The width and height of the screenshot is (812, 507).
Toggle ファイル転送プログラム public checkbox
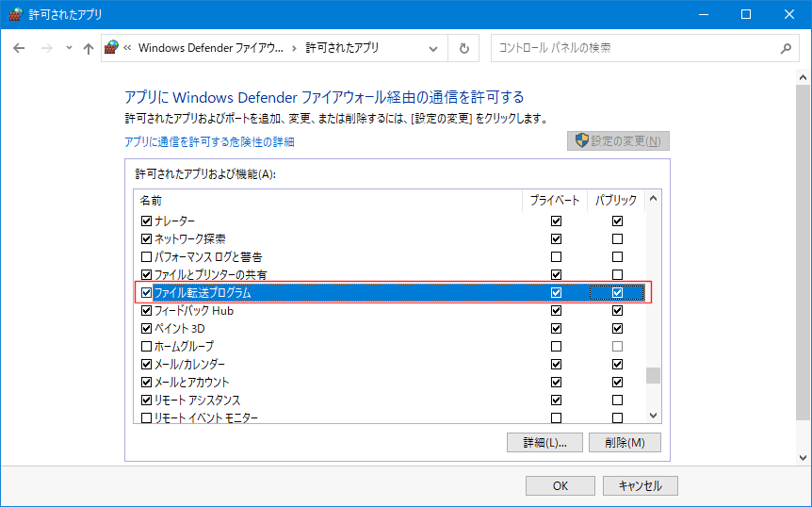coord(617,292)
